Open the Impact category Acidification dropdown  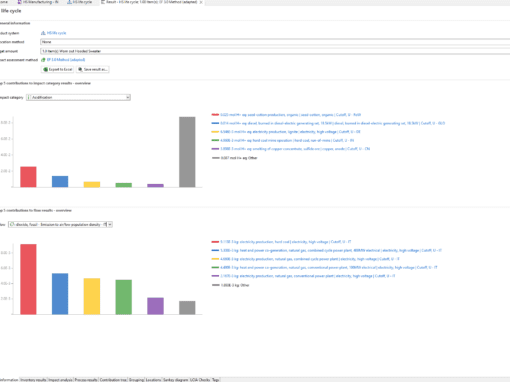pyautogui.click(x=78, y=97)
